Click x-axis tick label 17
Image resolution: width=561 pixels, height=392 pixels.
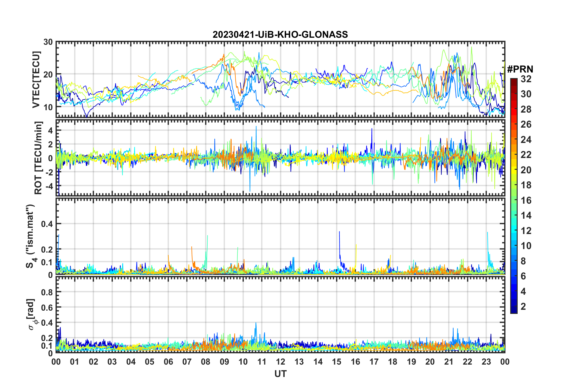point(374,362)
